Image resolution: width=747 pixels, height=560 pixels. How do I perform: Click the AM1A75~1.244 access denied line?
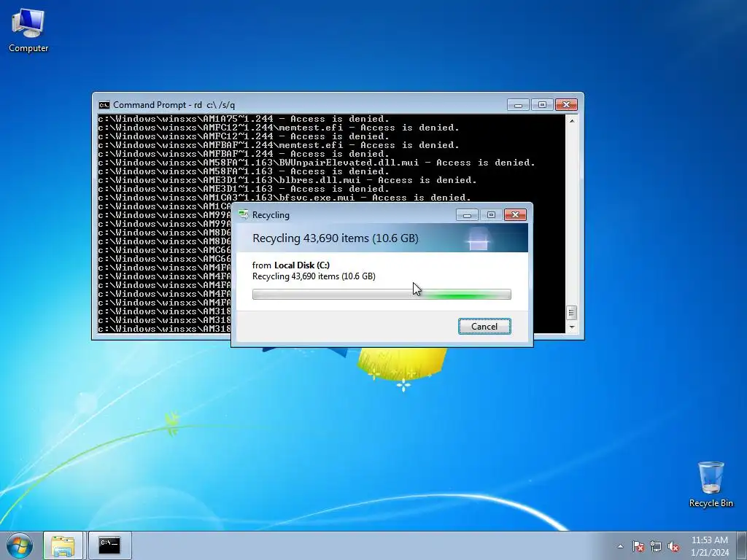click(x=244, y=119)
